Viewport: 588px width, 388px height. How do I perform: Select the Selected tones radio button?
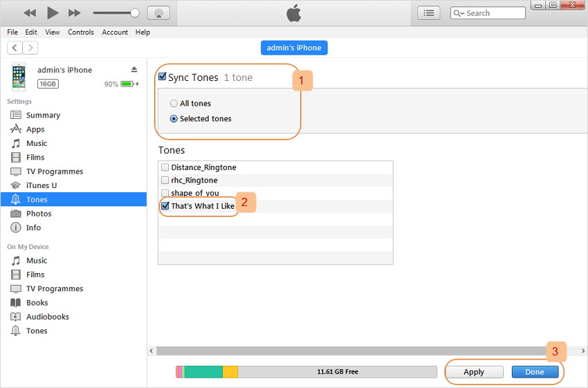coord(174,119)
